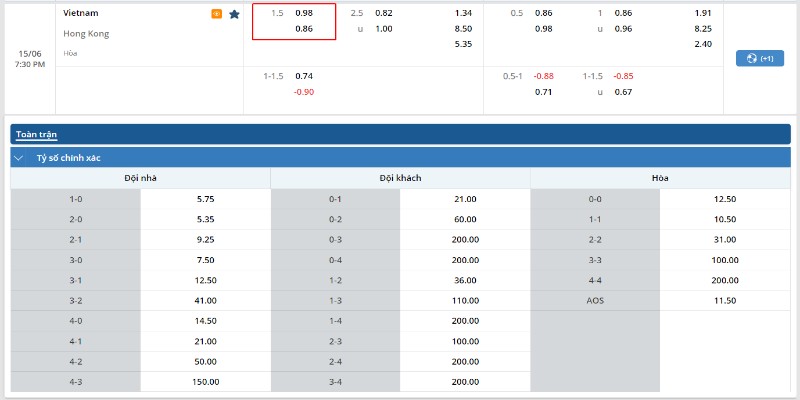Click the over 2.5 odds 0.82
The width and height of the screenshot is (800, 400).
tap(384, 13)
